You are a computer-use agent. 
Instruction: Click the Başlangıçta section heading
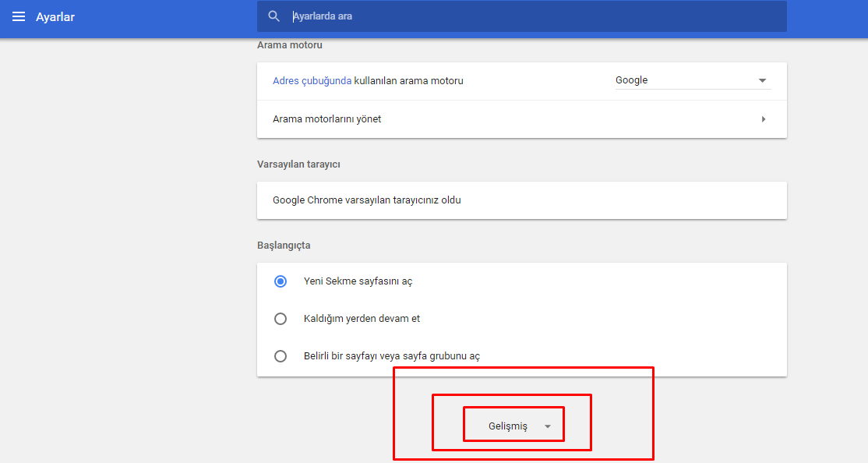(284, 246)
